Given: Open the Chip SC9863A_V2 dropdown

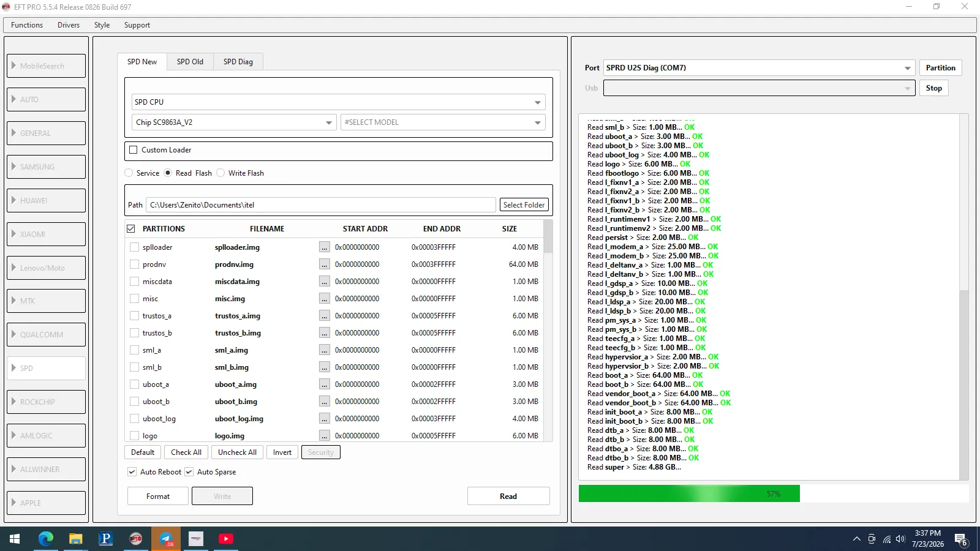Looking at the screenshot, I should pyautogui.click(x=234, y=122).
